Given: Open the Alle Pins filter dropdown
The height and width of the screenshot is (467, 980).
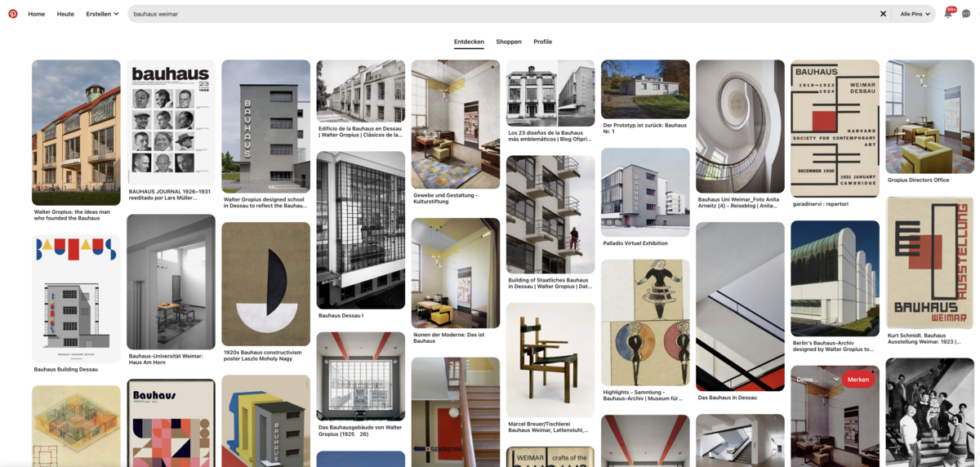Looking at the screenshot, I should click(x=915, y=14).
